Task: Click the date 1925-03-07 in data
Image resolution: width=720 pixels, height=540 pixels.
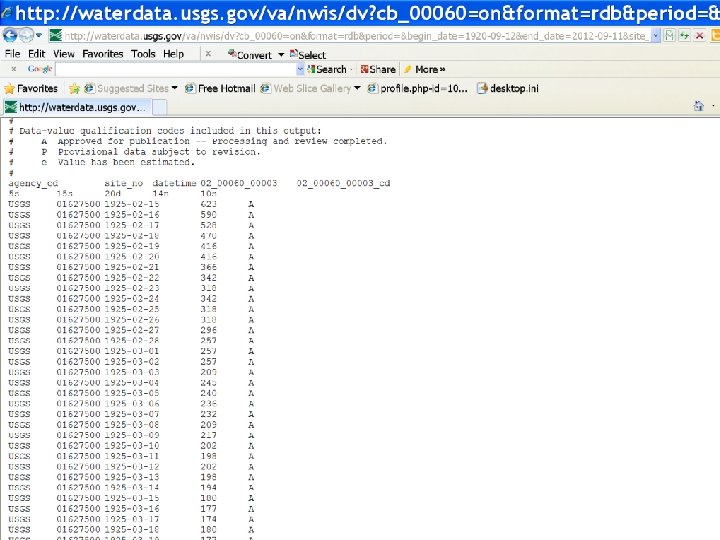Action: (x=132, y=414)
